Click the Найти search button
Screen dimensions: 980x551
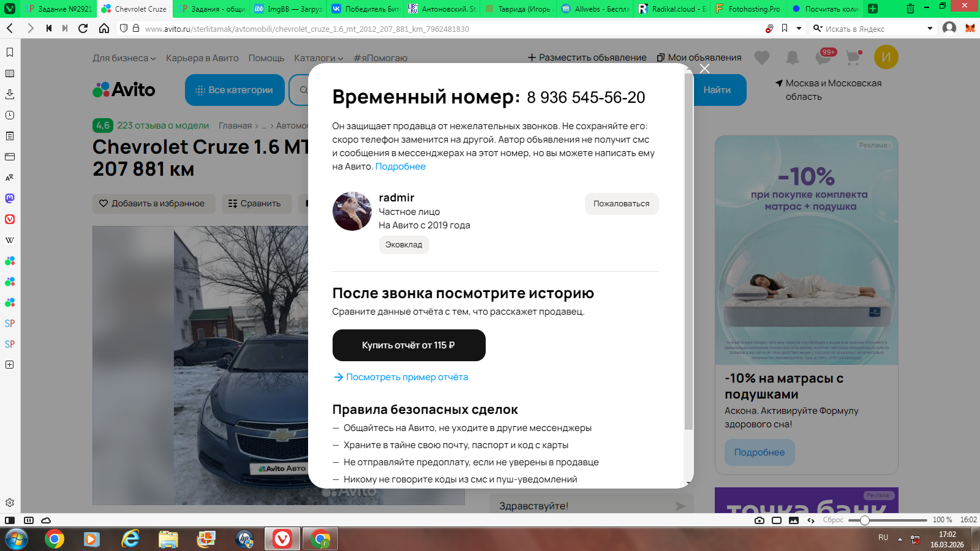[x=717, y=90]
